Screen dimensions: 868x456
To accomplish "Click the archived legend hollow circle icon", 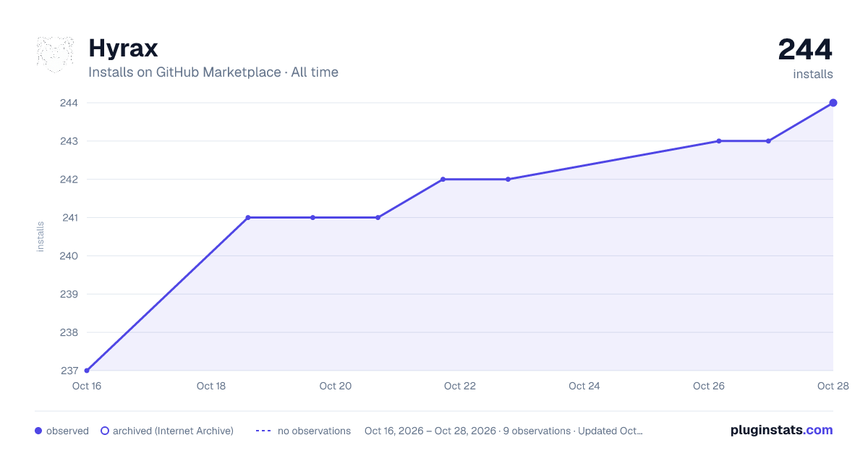I will click(105, 431).
